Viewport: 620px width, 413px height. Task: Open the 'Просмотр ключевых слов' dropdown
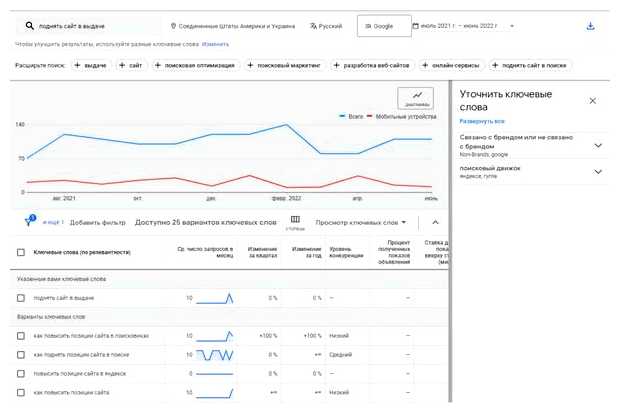(361, 222)
